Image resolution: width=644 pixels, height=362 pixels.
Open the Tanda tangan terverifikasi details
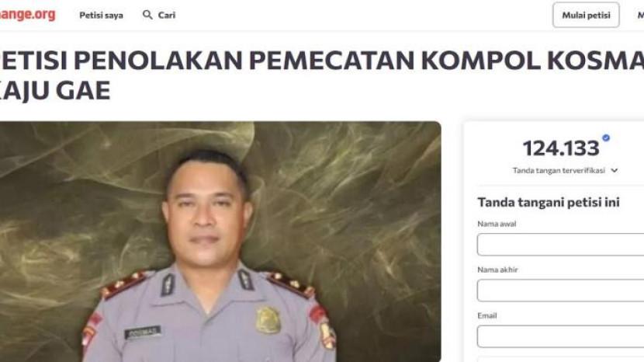coord(559,170)
